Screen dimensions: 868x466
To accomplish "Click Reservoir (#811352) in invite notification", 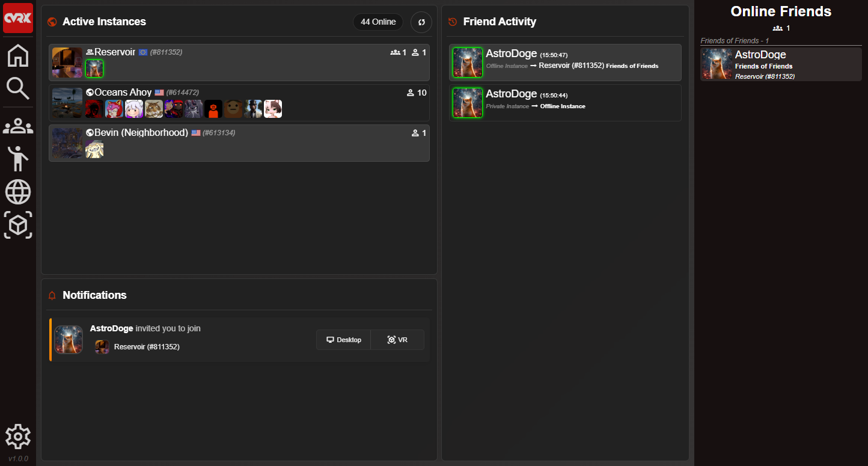I will [x=147, y=347].
